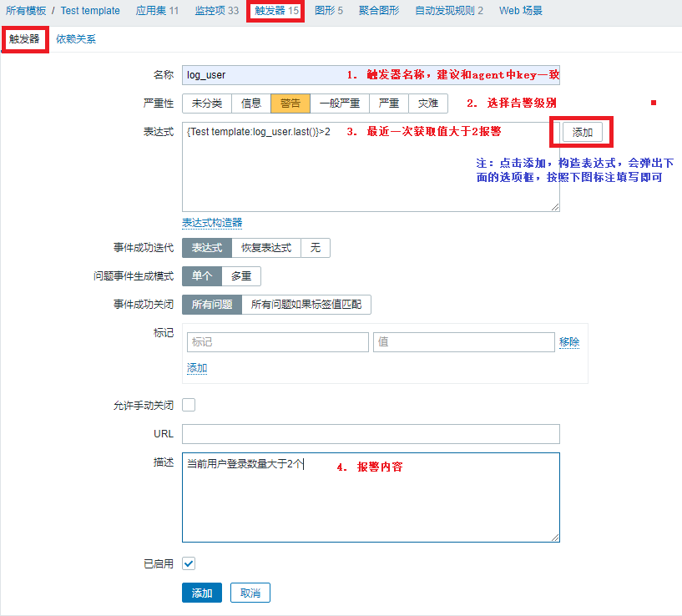Set severity to 未分类

[x=206, y=104]
